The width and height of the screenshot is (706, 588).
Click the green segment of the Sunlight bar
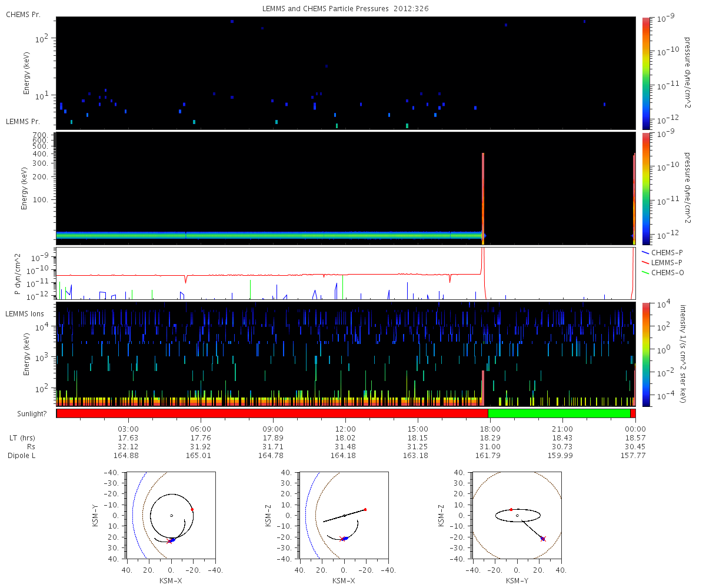(x=559, y=413)
